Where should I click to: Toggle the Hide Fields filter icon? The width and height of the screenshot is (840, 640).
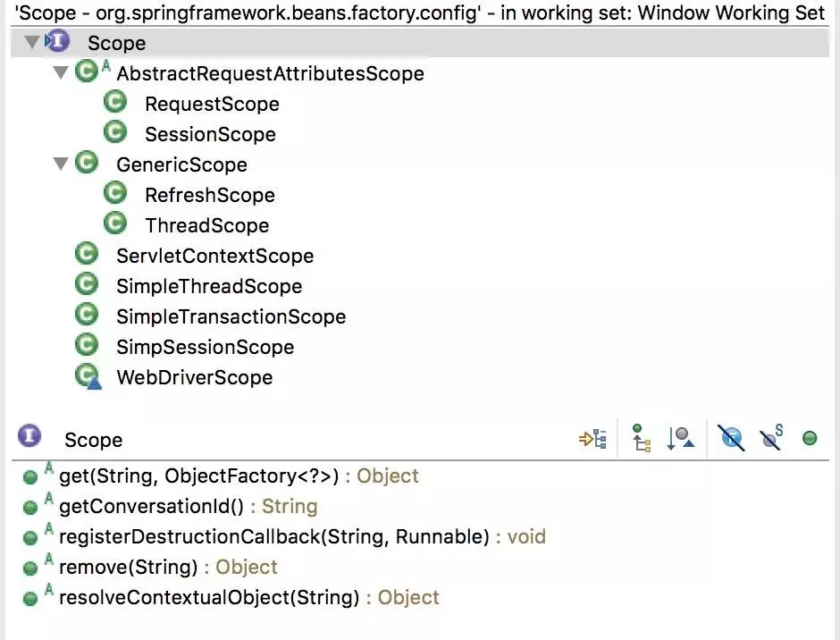tap(731, 438)
